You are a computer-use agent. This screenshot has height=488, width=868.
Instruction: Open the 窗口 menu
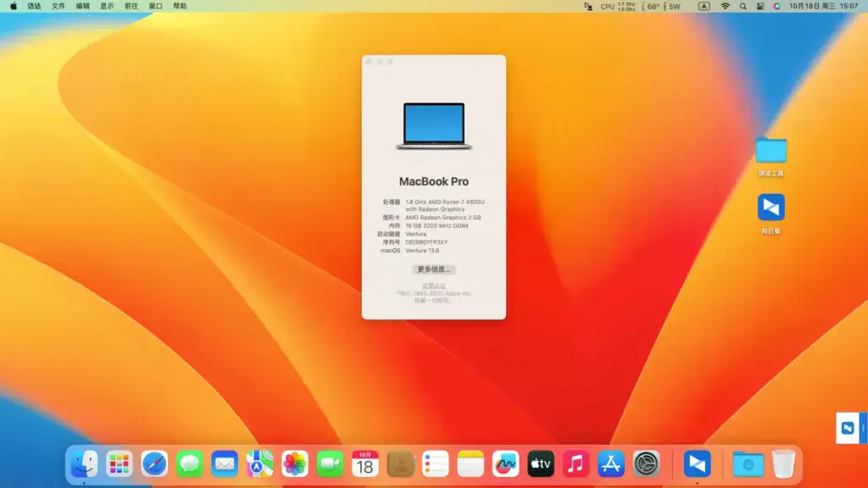(x=156, y=6)
